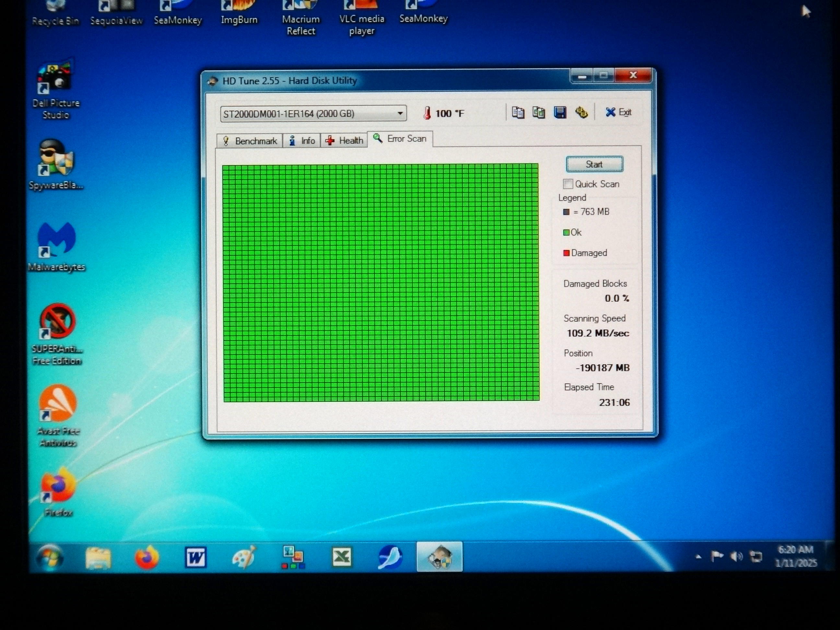Viewport: 840px width, 630px height.
Task: Open the Recycle Bin desktop icon
Action: 55,13
